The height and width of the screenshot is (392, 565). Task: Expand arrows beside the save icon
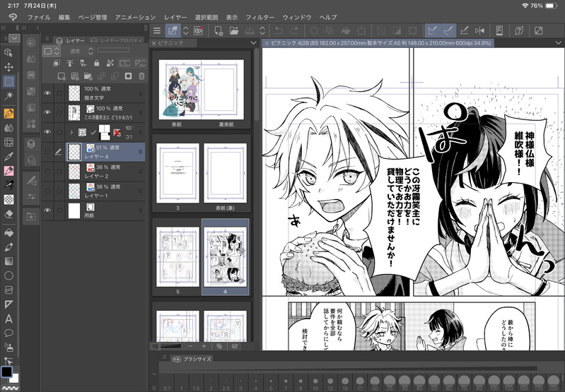click(x=262, y=31)
